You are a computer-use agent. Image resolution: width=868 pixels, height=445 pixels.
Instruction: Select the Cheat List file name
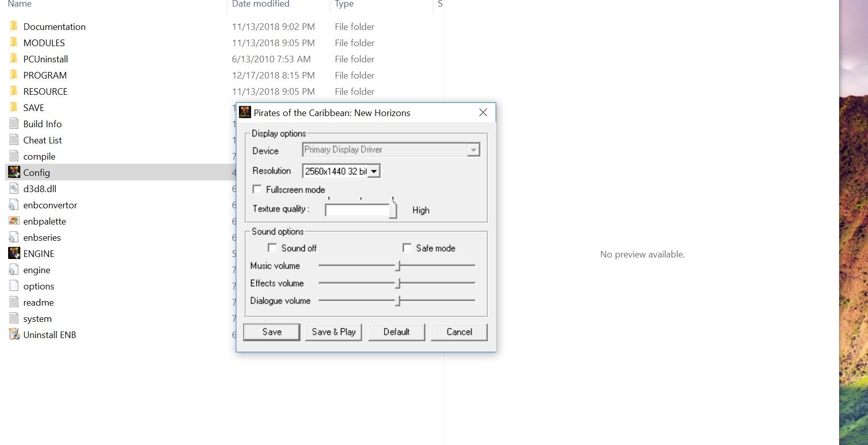[x=43, y=140]
